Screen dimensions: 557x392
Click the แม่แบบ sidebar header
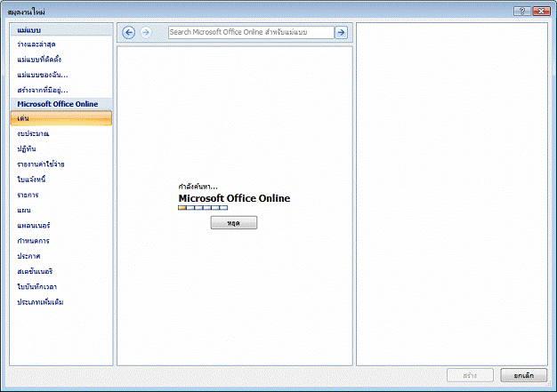click(x=61, y=30)
